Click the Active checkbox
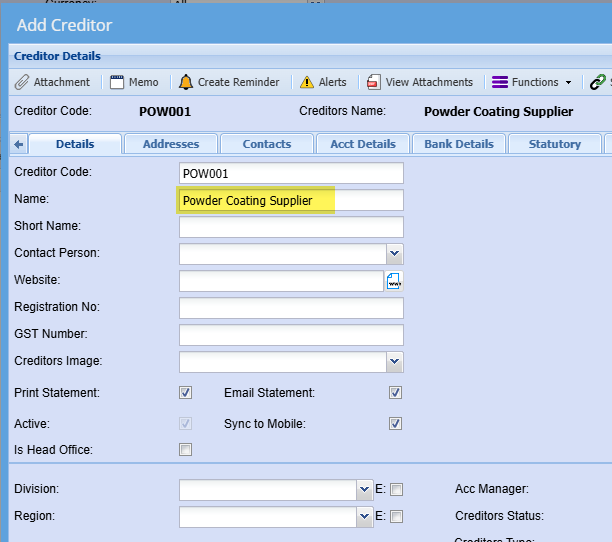Screen dimensions: 612x542 point(185,423)
